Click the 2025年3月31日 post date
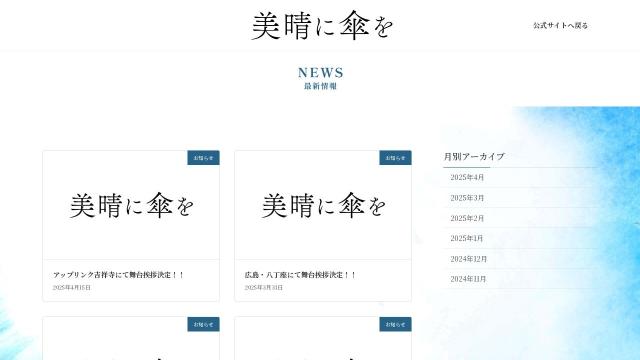 tap(263, 287)
